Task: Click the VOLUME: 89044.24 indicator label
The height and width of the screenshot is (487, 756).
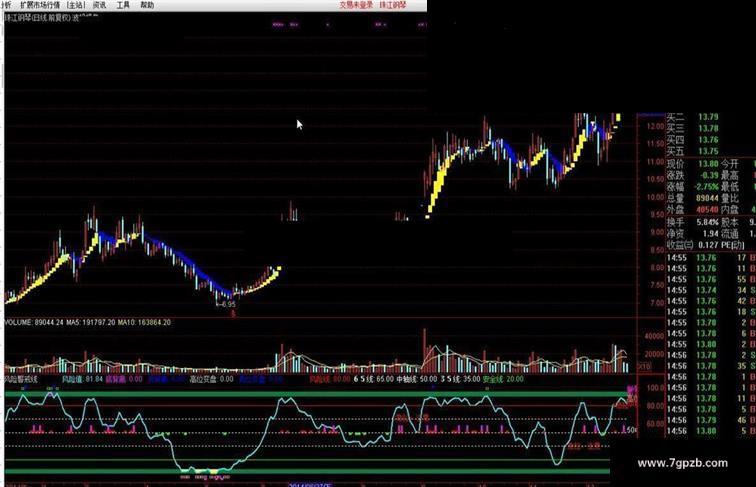Action: tap(34, 322)
